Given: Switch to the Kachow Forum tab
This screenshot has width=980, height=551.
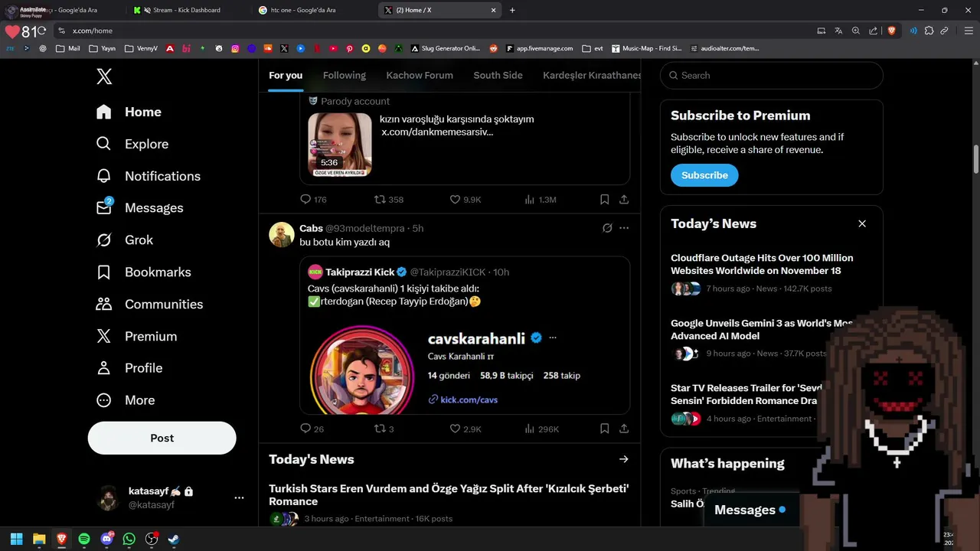Looking at the screenshot, I should 420,75.
